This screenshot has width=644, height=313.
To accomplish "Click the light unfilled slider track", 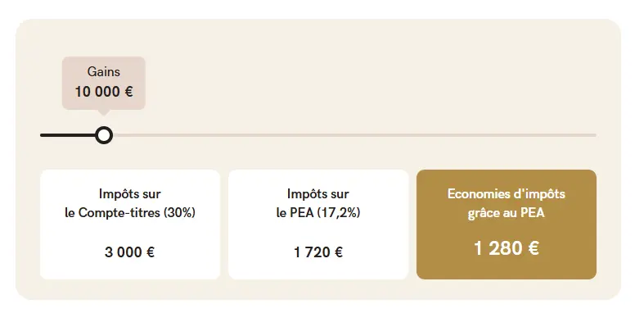I will point(354,135).
